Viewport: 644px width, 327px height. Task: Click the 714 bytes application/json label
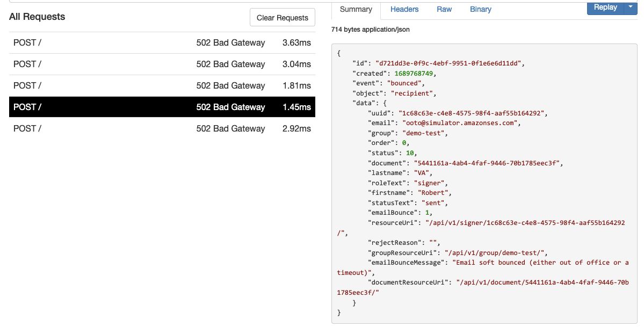tap(371, 29)
